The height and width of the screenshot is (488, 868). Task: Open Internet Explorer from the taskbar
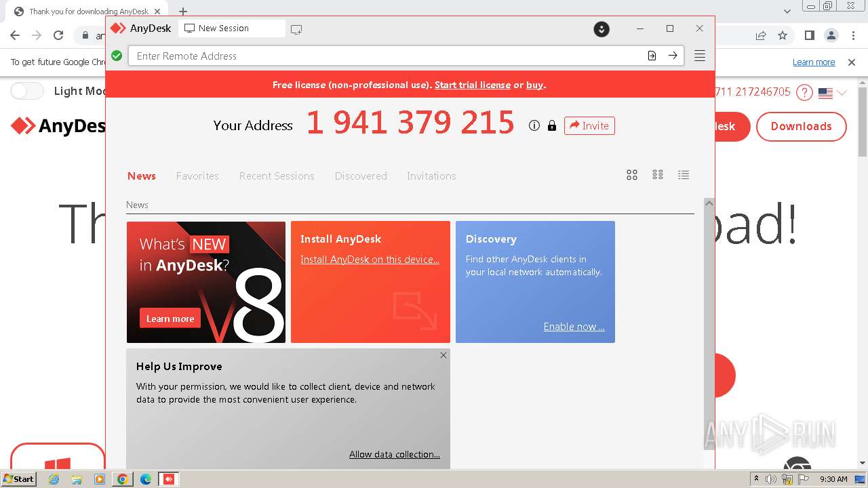(x=54, y=479)
